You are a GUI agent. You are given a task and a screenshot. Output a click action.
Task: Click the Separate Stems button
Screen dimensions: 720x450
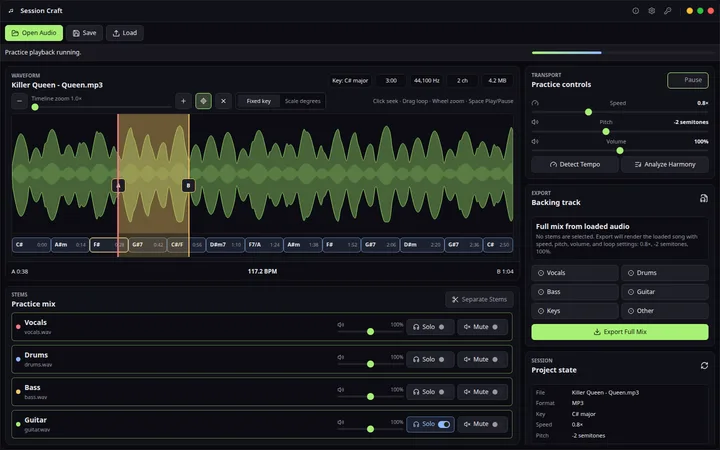click(x=479, y=299)
